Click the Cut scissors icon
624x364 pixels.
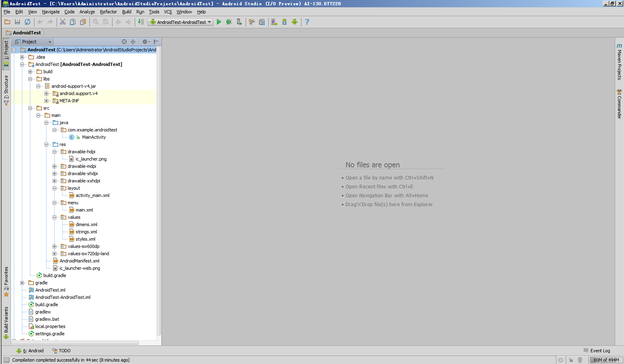tap(63, 22)
